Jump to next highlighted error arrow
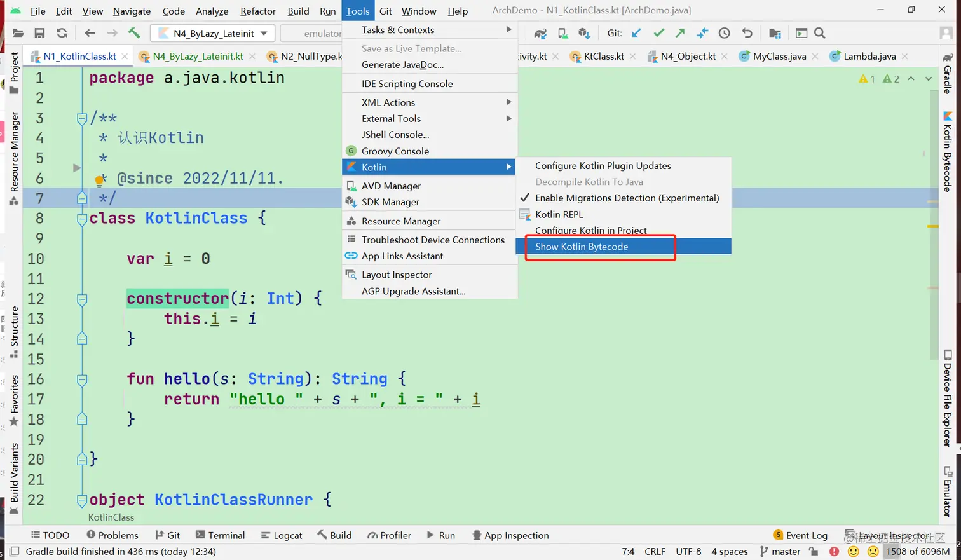This screenshot has width=961, height=560. pos(929,79)
